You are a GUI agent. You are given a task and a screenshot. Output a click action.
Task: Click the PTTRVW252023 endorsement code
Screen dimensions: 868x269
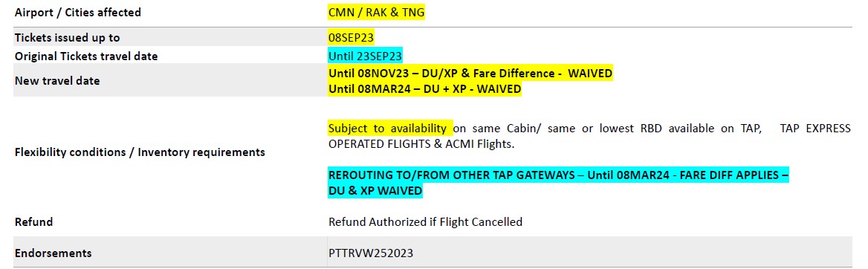tap(371, 253)
